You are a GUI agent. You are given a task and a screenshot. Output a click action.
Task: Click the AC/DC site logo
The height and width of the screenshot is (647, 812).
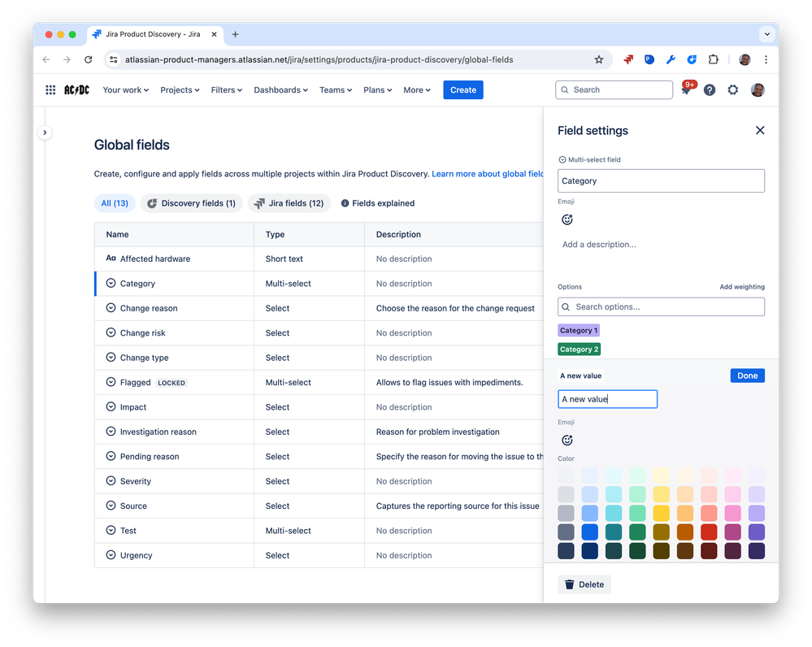tap(76, 90)
